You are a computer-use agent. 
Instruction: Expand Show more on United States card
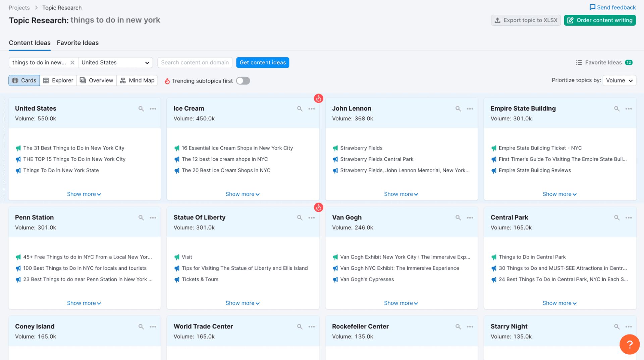point(84,194)
